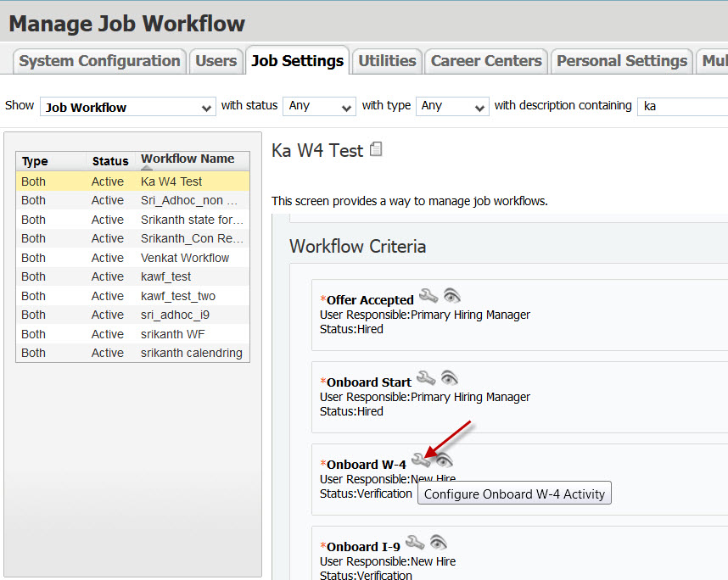The height and width of the screenshot is (580, 728).
Task: Open the 'with type' Any dropdown
Action: coord(452,107)
